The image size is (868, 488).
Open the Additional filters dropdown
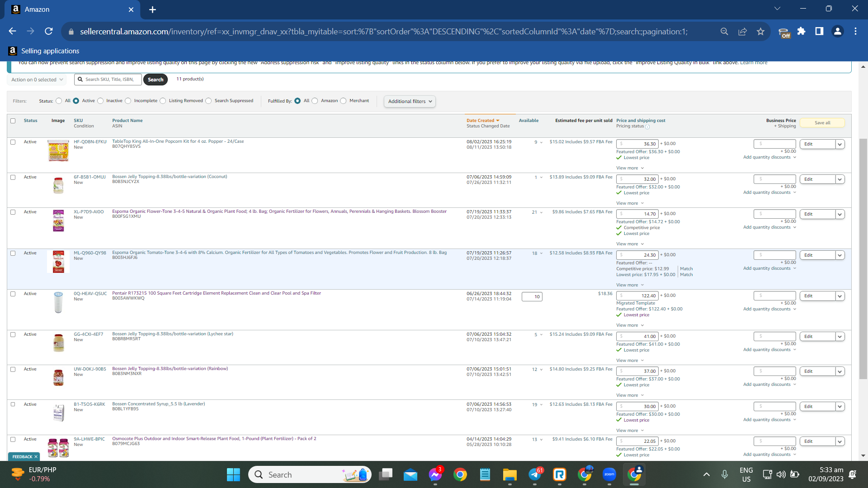[x=410, y=101]
